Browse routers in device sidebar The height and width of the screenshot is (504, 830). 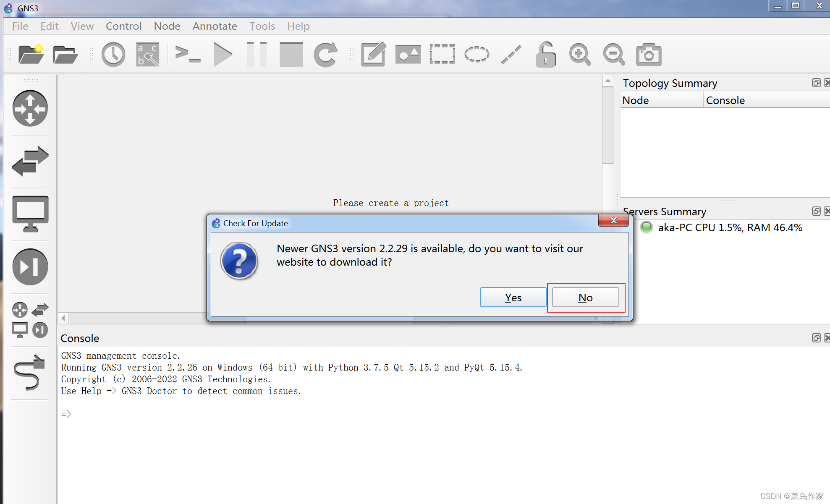click(30, 108)
